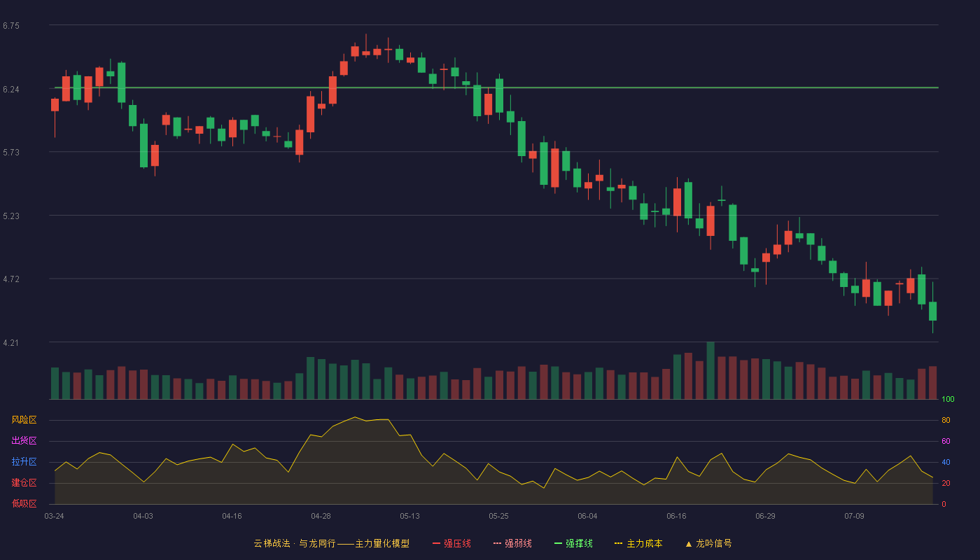Click the 04-03 date label

click(x=143, y=516)
